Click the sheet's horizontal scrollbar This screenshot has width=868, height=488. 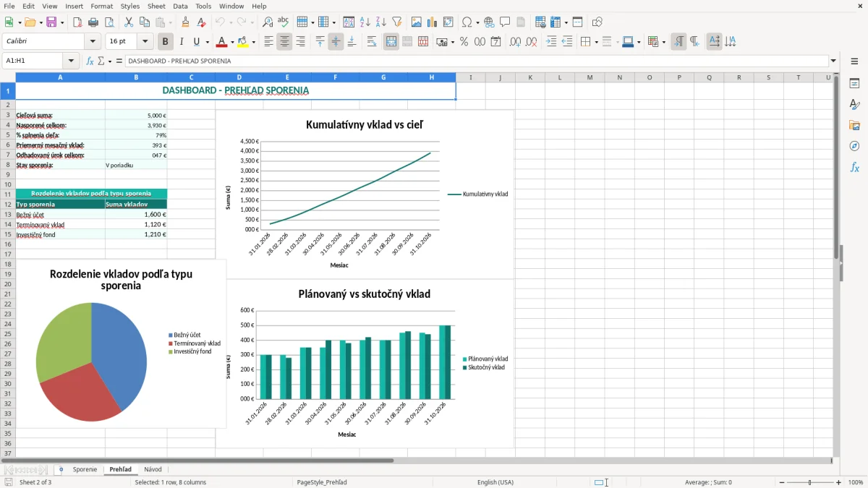(x=416, y=460)
